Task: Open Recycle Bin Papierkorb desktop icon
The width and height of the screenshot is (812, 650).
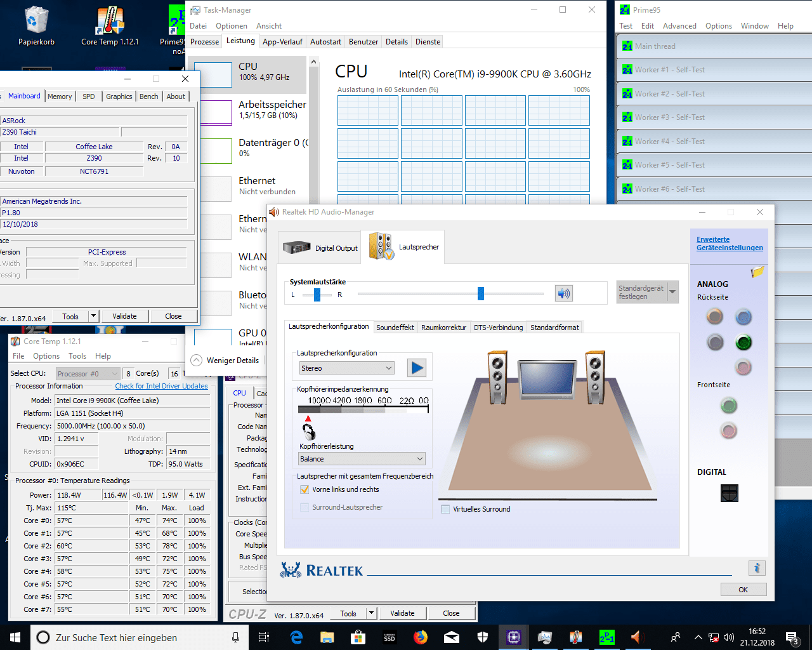Action: click(36, 27)
